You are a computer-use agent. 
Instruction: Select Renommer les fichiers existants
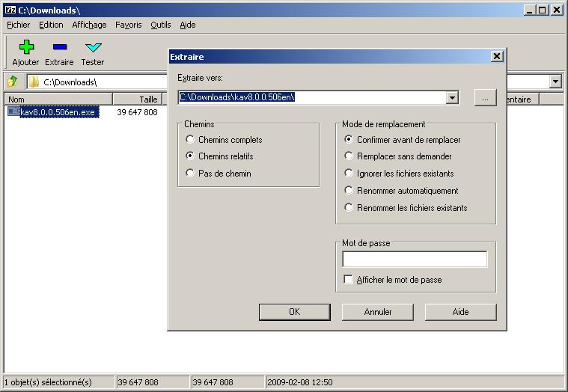(349, 207)
